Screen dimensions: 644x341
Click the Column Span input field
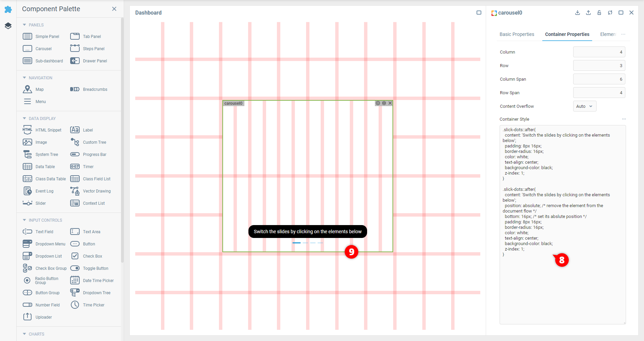pos(599,79)
